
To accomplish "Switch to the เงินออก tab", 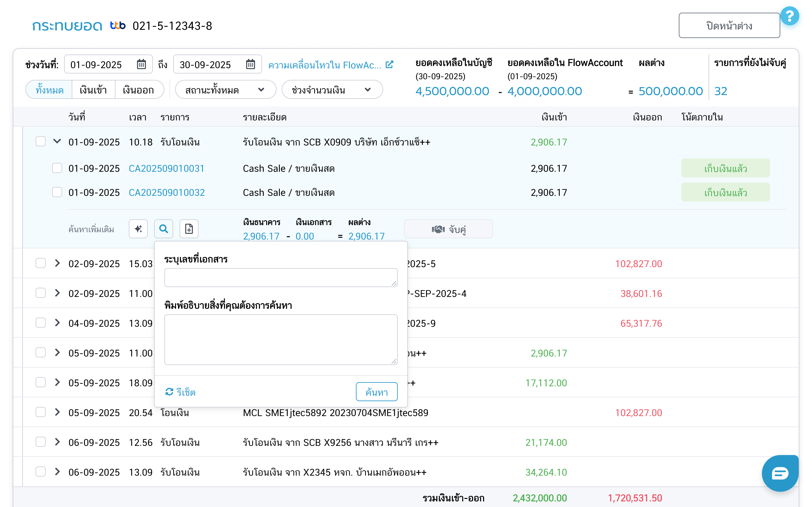I will (138, 90).
